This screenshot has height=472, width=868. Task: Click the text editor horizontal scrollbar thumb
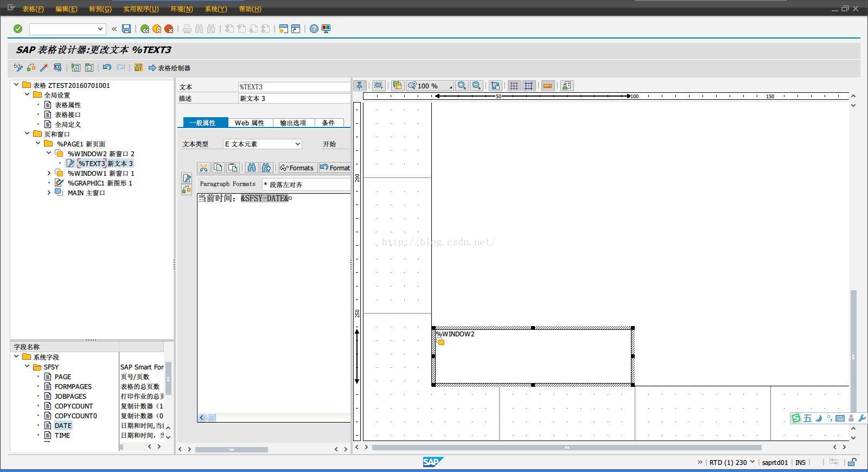pos(212,417)
